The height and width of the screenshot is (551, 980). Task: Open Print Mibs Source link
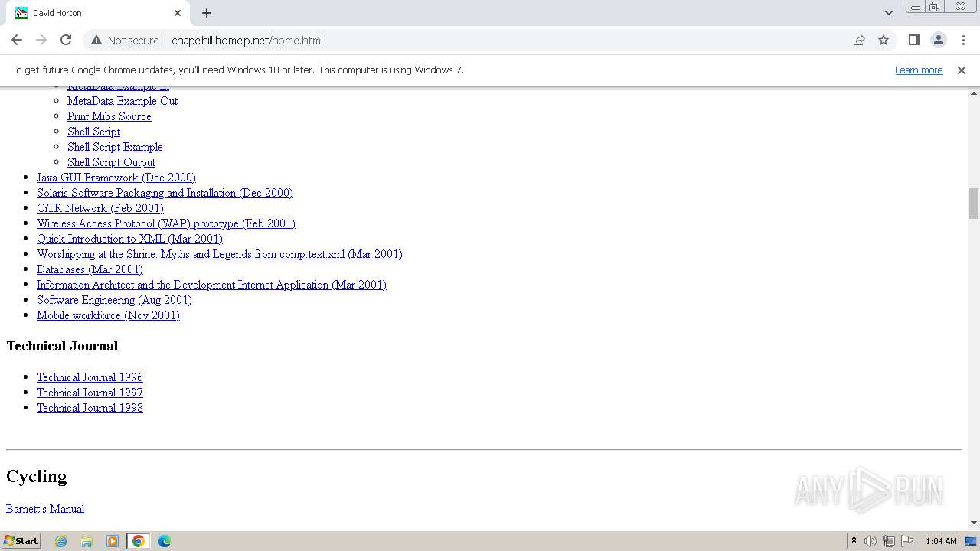click(x=109, y=116)
